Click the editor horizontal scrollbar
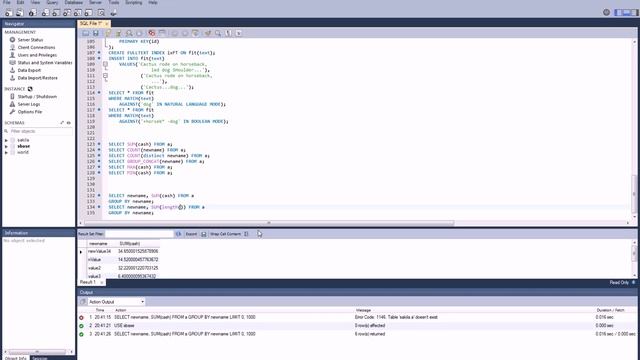This screenshot has height=360, width=640. point(269,223)
